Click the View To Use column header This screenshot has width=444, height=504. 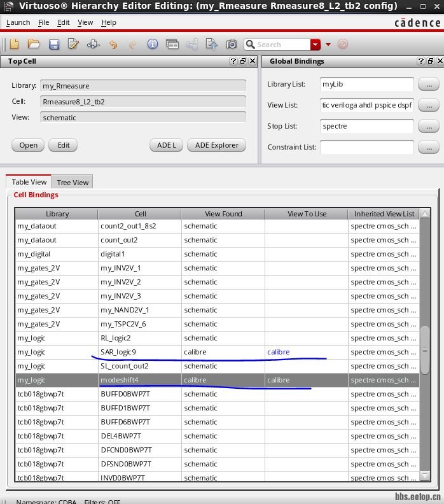point(307,214)
